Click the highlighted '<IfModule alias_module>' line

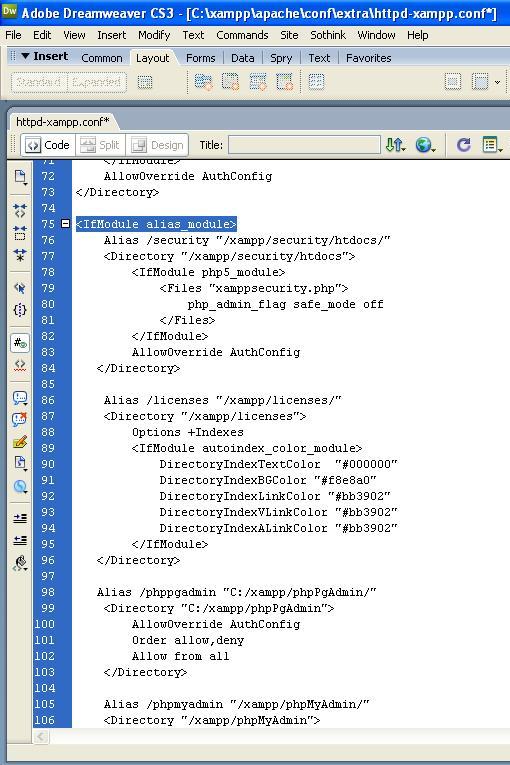pyautogui.click(x=156, y=224)
